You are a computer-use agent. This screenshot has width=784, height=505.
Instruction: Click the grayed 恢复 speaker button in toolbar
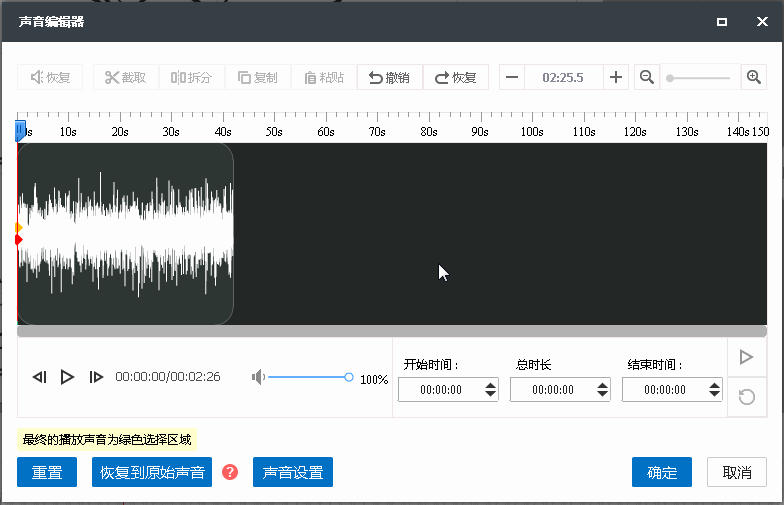[x=50, y=78]
